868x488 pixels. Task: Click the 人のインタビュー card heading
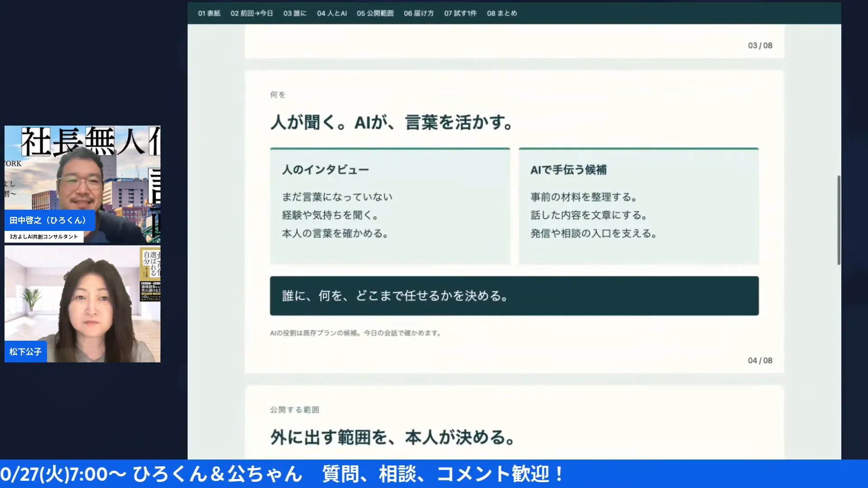click(325, 170)
